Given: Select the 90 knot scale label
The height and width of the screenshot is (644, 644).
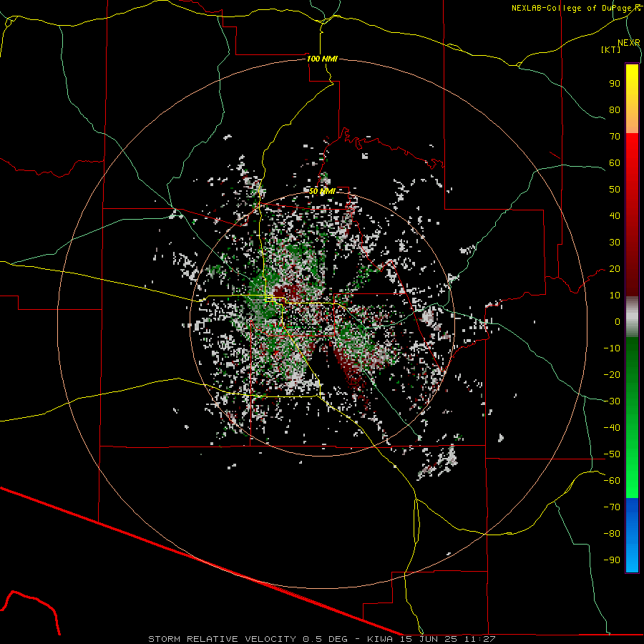Looking at the screenshot, I should (x=615, y=84).
